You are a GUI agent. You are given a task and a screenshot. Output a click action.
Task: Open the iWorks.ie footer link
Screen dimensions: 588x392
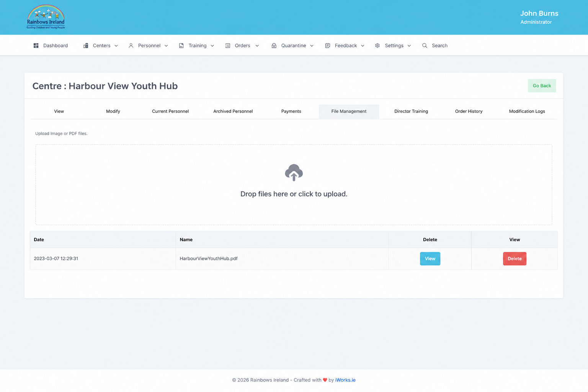pyautogui.click(x=345, y=380)
